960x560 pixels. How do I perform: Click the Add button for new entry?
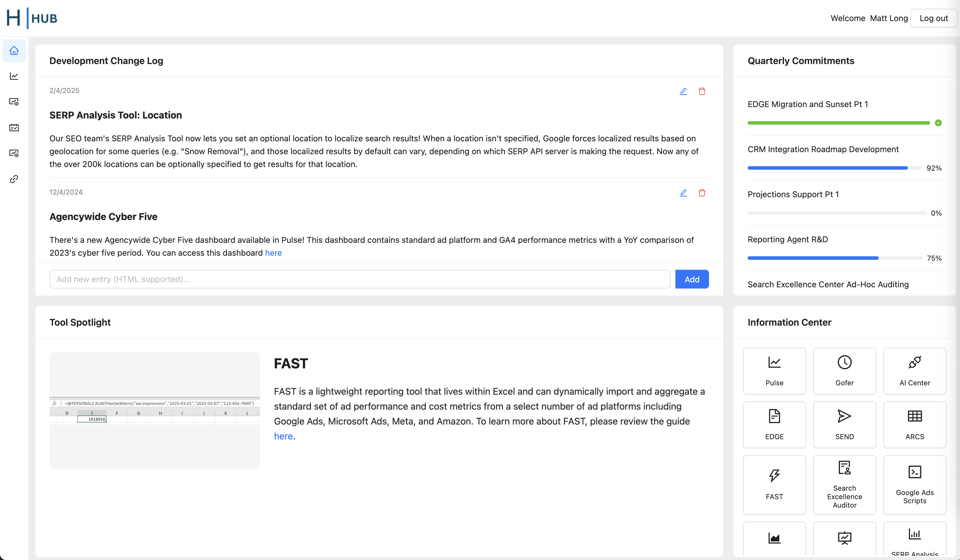point(692,279)
